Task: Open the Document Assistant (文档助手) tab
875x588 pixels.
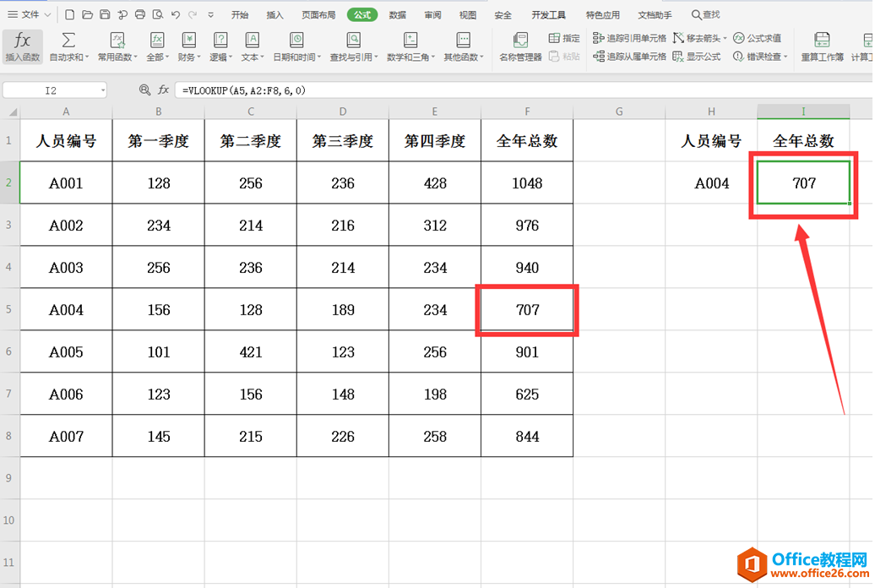Action: 655,15
